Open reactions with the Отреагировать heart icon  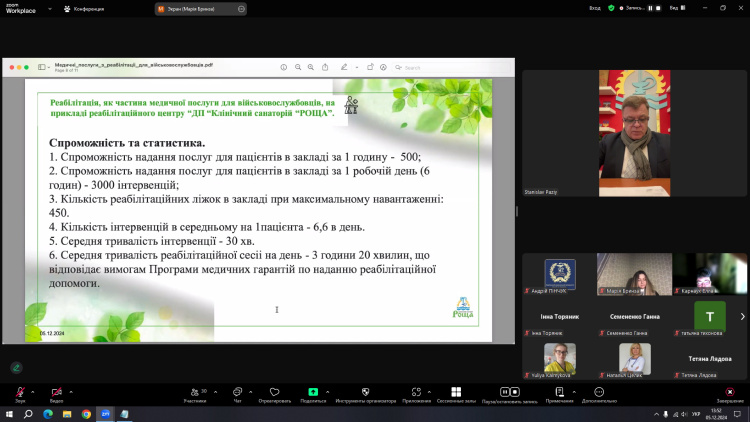click(275, 394)
